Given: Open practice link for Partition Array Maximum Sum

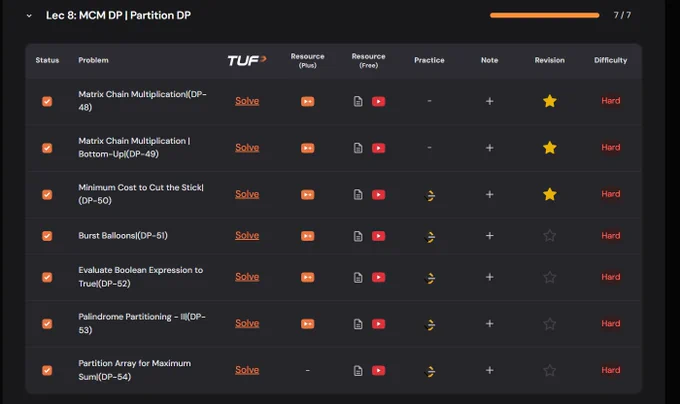Looking at the screenshot, I should 430,372.
